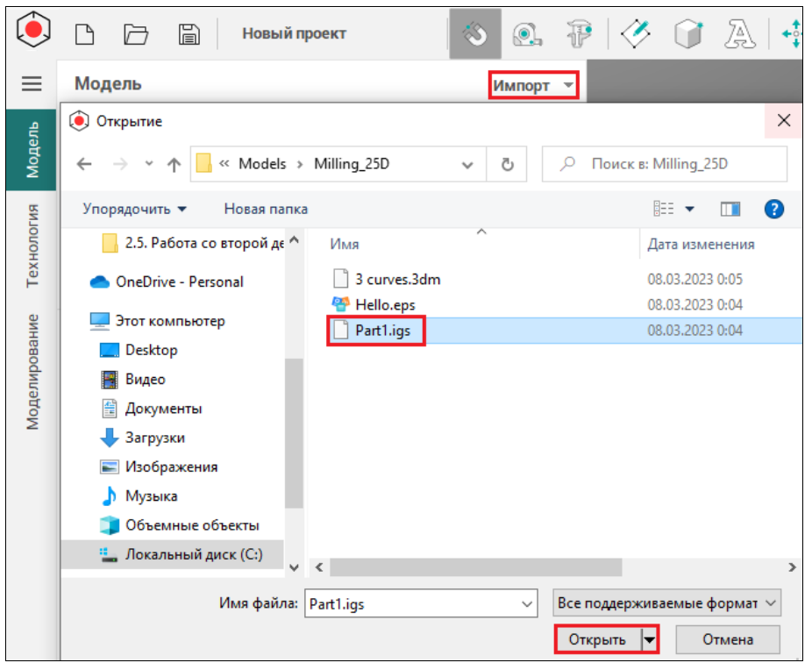Click the caliper tool icon

coord(578,34)
